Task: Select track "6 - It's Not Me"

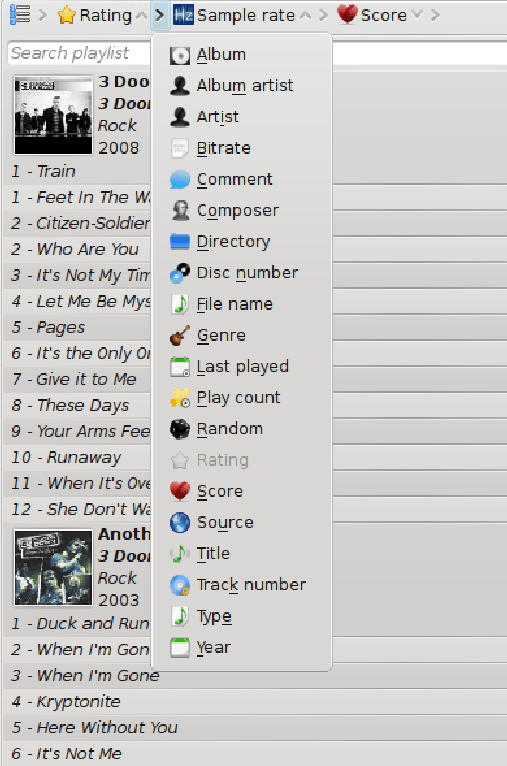Action: coord(254,754)
